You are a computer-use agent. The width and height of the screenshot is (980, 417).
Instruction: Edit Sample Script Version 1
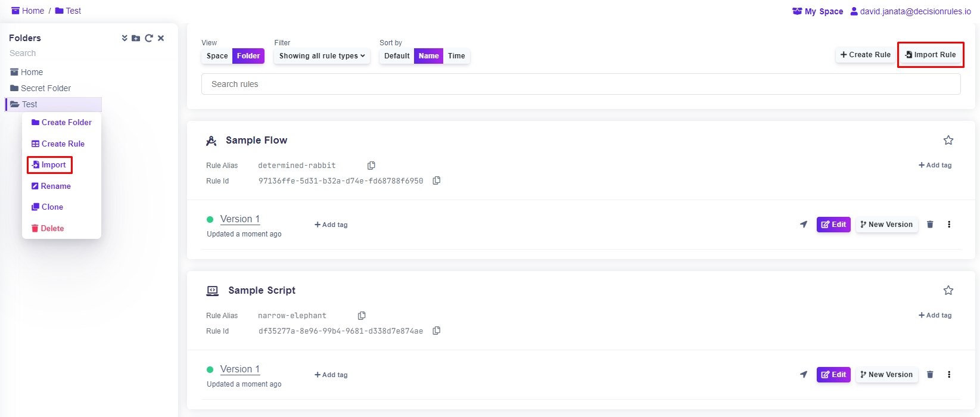point(833,375)
